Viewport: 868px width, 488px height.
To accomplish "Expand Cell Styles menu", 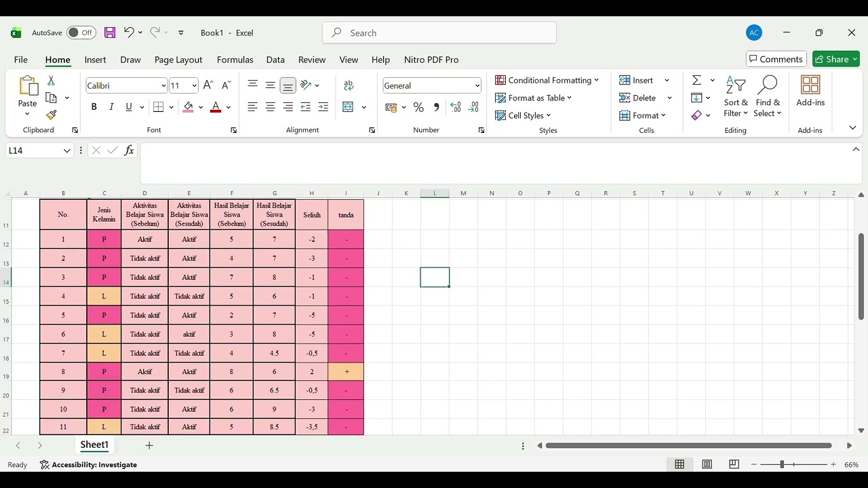I will point(523,115).
